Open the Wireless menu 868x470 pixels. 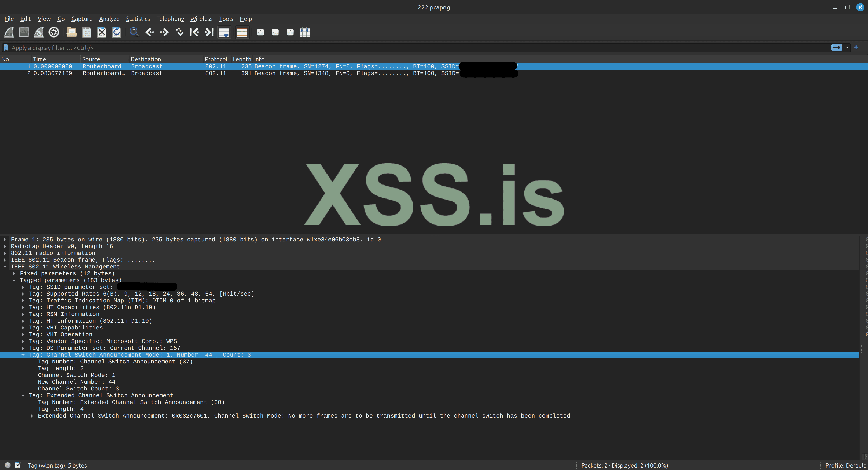coord(201,19)
